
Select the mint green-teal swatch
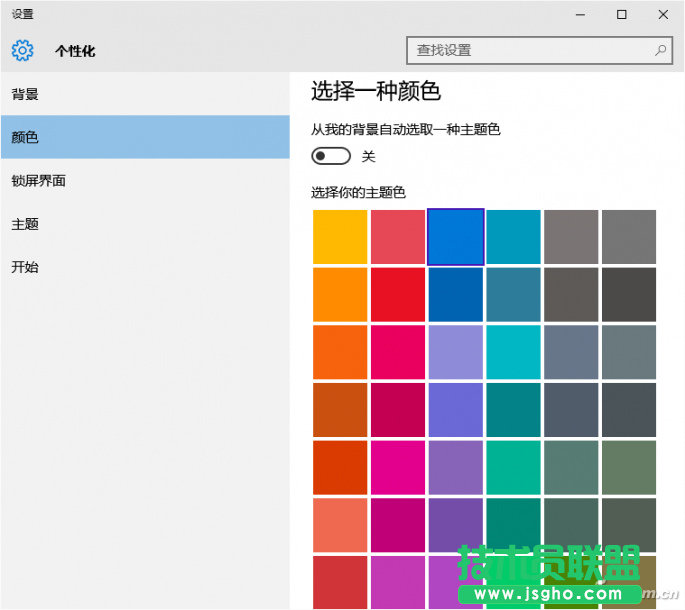tap(514, 467)
